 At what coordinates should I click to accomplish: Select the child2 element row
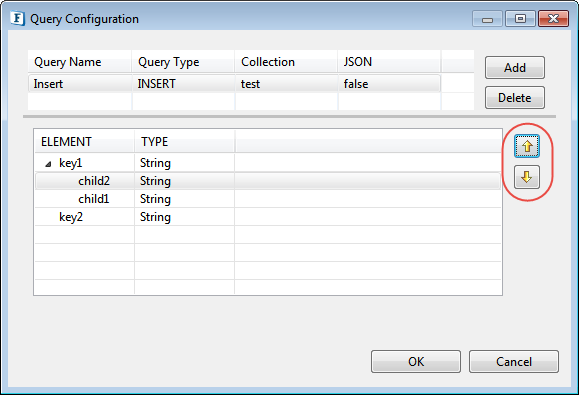268,181
